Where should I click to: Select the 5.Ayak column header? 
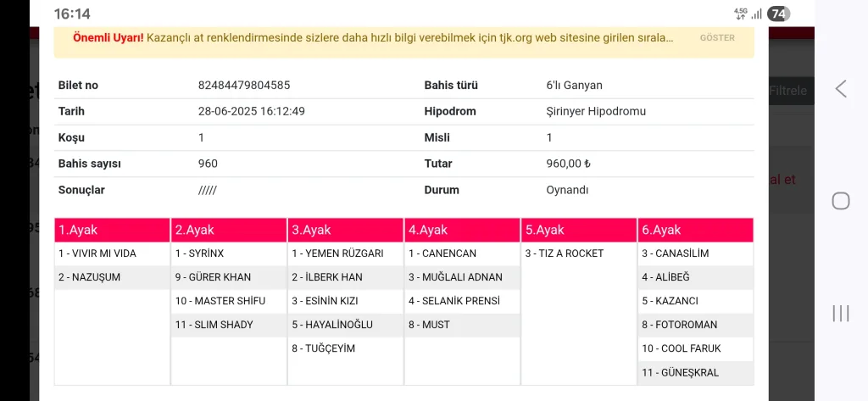point(579,230)
